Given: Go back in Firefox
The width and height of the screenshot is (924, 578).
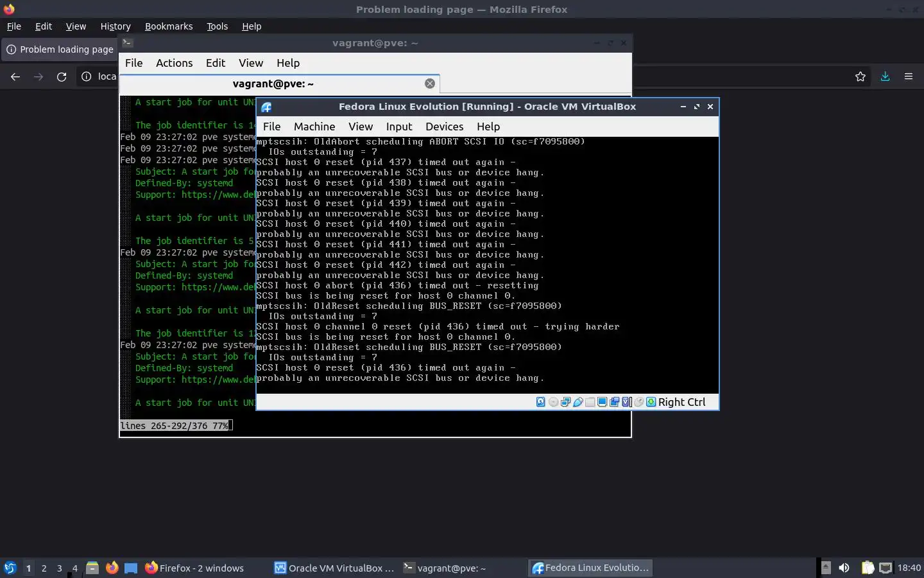Looking at the screenshot, I should [x=15, y=76].
